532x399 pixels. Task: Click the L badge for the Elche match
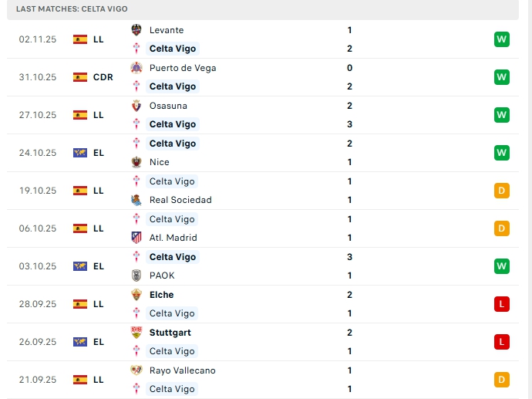(502, 304)
